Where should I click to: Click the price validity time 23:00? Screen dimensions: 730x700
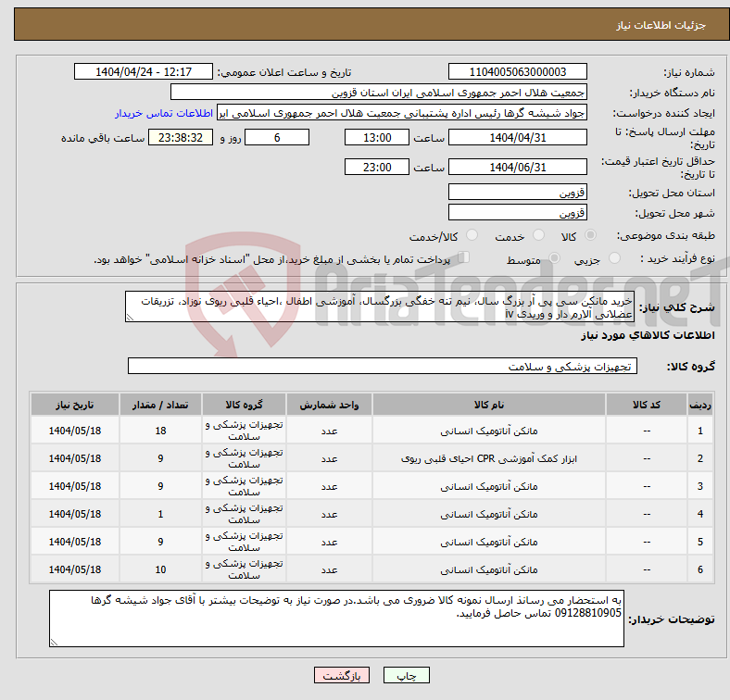click(x=377, y=167)
